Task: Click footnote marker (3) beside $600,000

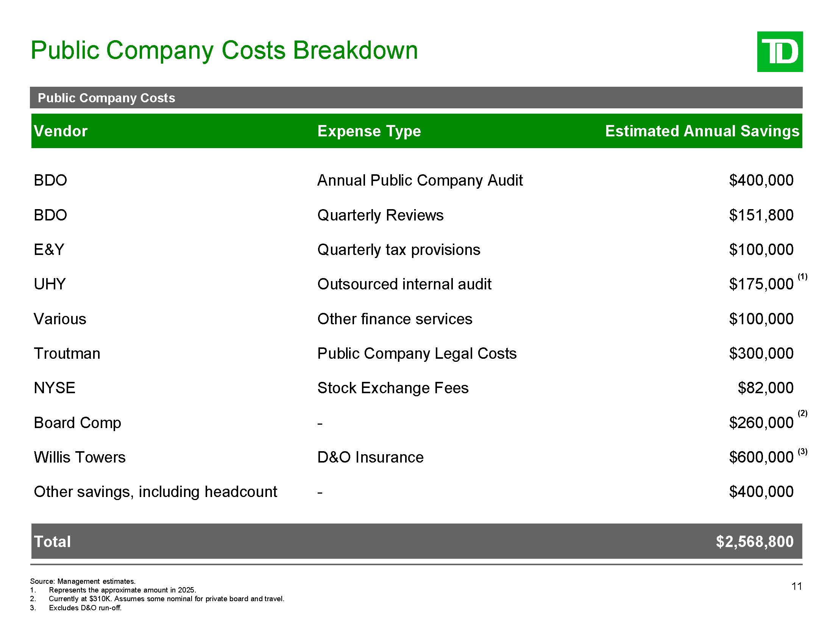Action: pyautogui.click(x=802, y=452)
